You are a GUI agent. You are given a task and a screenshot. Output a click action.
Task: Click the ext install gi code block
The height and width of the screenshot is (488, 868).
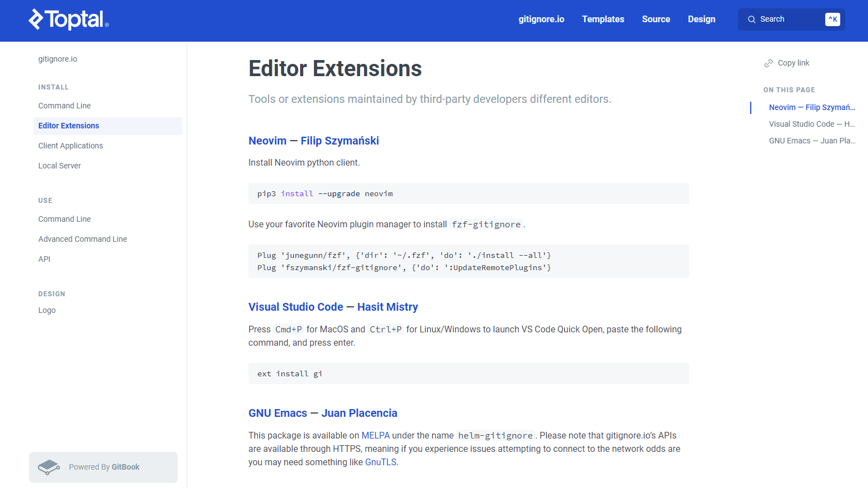click(468, 374)
